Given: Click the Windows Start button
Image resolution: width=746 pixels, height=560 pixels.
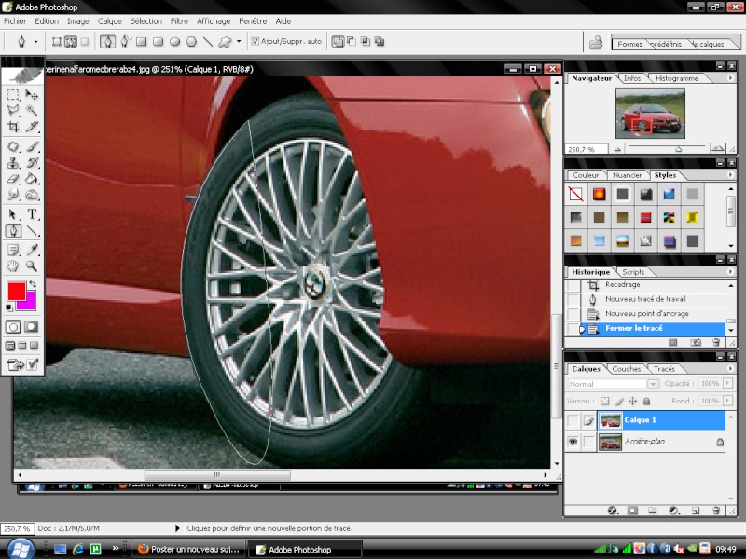Looking at the screenshot, I should coord(20,550).
